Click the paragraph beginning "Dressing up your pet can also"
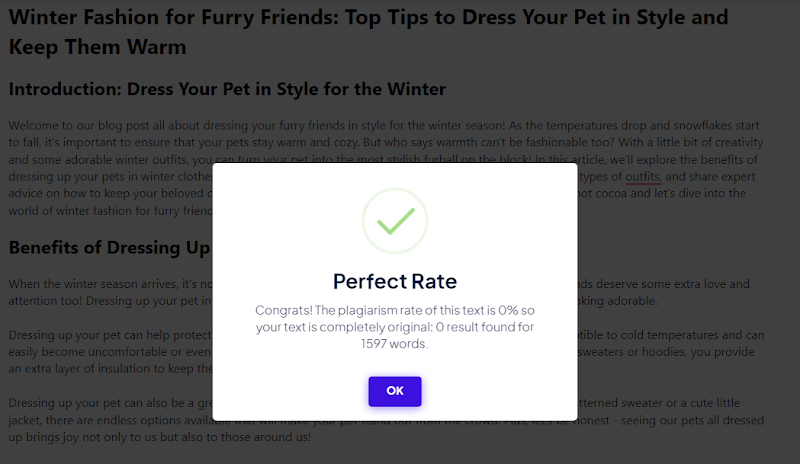Screen dimensions: 800x464 click(x=100, y=403)
